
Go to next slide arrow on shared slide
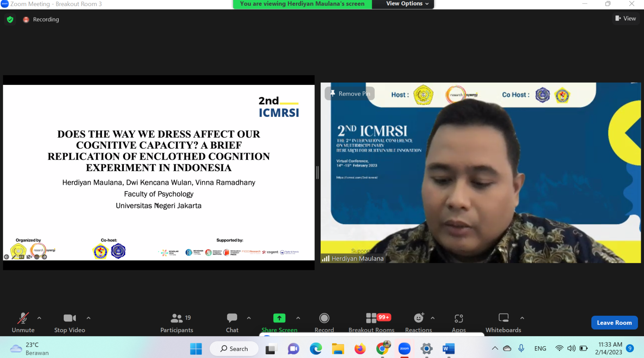(44, 257)
